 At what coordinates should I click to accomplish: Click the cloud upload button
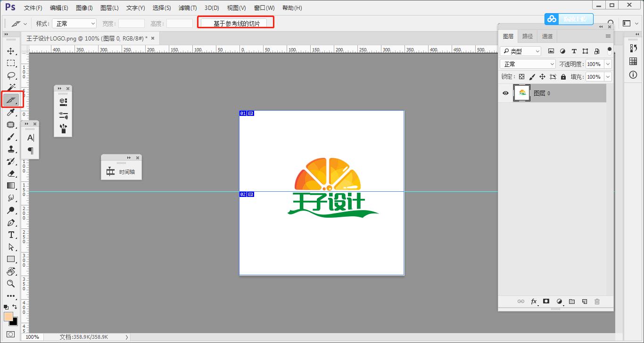[569, 19]
